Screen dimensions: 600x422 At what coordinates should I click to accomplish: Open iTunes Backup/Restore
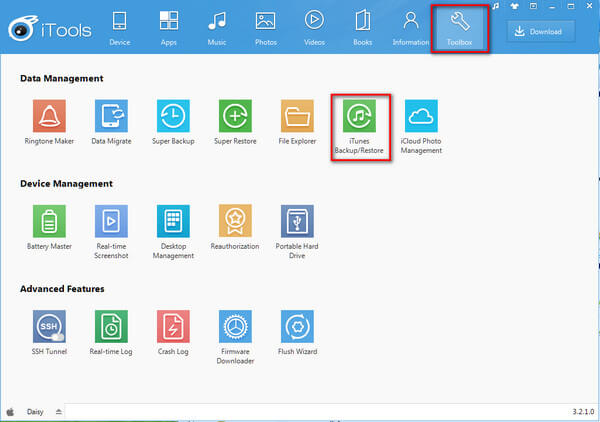[x=359, y=117]
